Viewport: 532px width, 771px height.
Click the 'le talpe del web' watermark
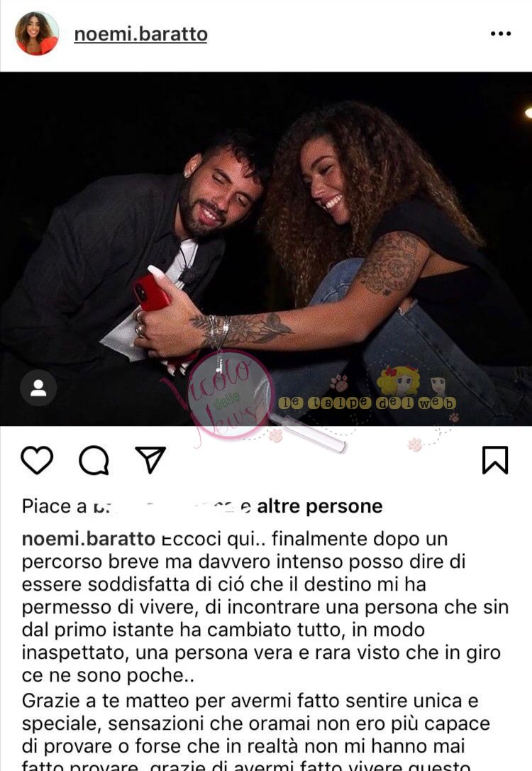click(x=367, y=403)
